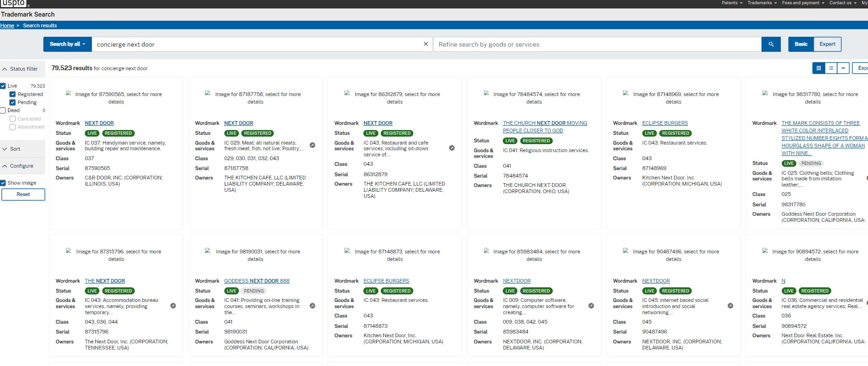This screenshot has height=366, width=868.
Task: Select the Basic search mode
Action: 801,44
